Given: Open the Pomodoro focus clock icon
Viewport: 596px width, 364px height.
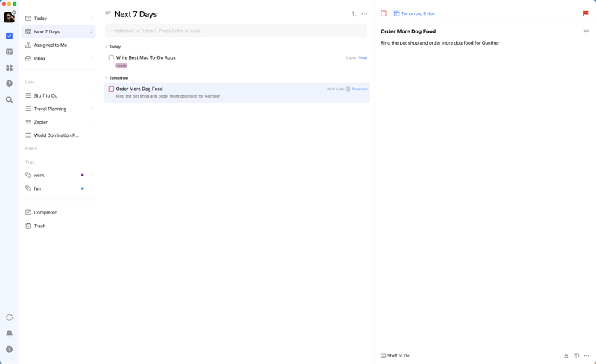Looking at the screenshot, I should [x=9, y=83].
